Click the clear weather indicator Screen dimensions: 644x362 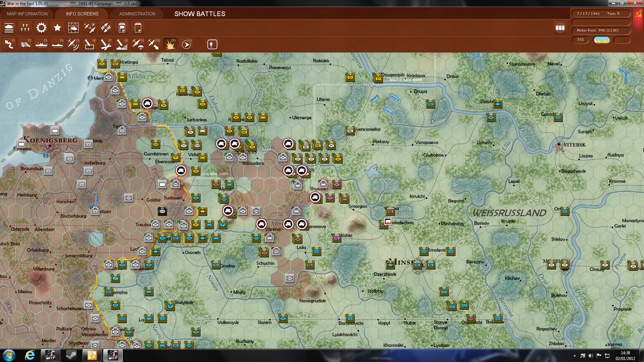602,40
